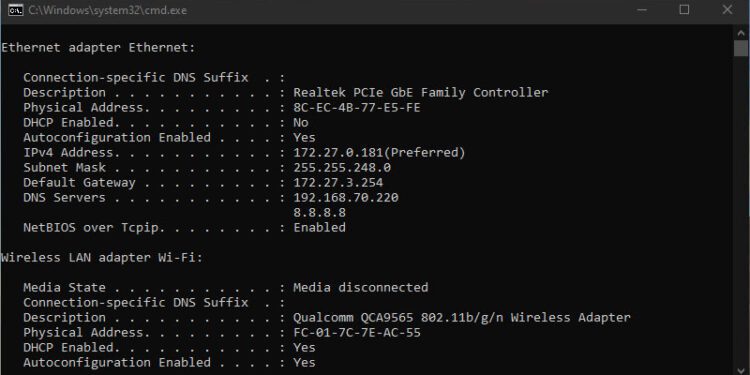750x375 pixels.
Task: Open the cmd.exe system menu icon
Action: pos(15,10)
